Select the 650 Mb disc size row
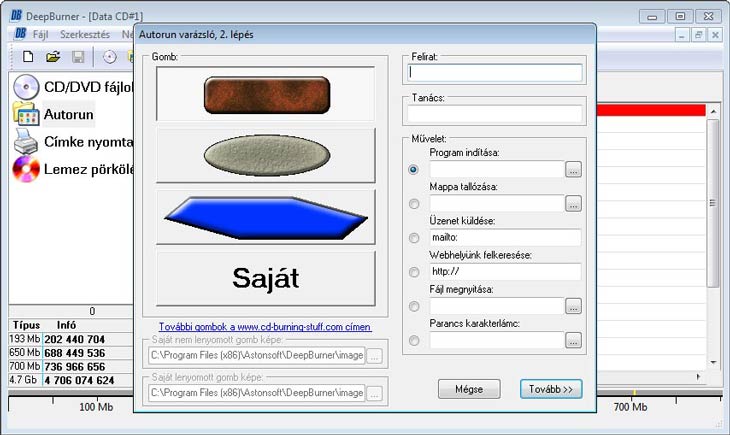Image resolution: width=730 pixels, height=435 pixels. click(x=71, y=353)
